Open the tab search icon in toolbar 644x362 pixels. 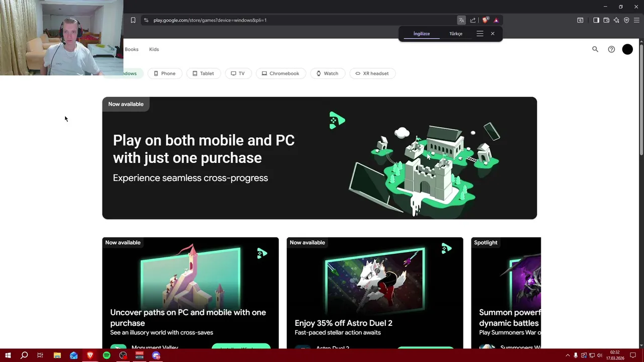(x=580, y=20)
